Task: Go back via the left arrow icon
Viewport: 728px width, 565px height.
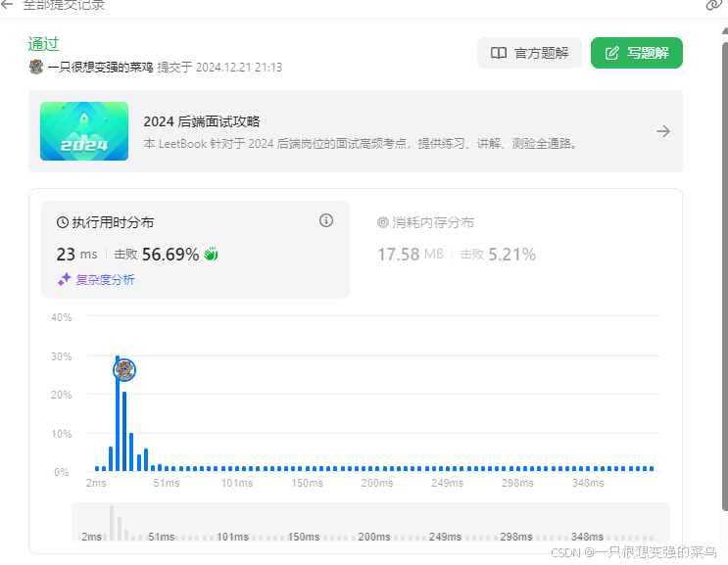Action: click(x=7, y=5)
